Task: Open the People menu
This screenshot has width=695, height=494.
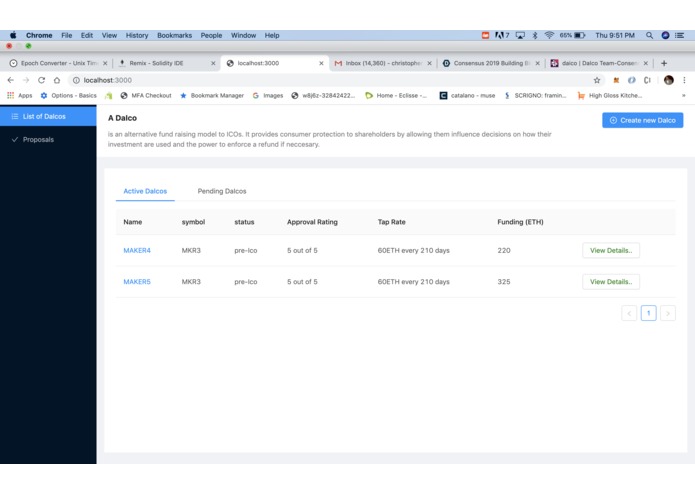Action: pos(211,35)
